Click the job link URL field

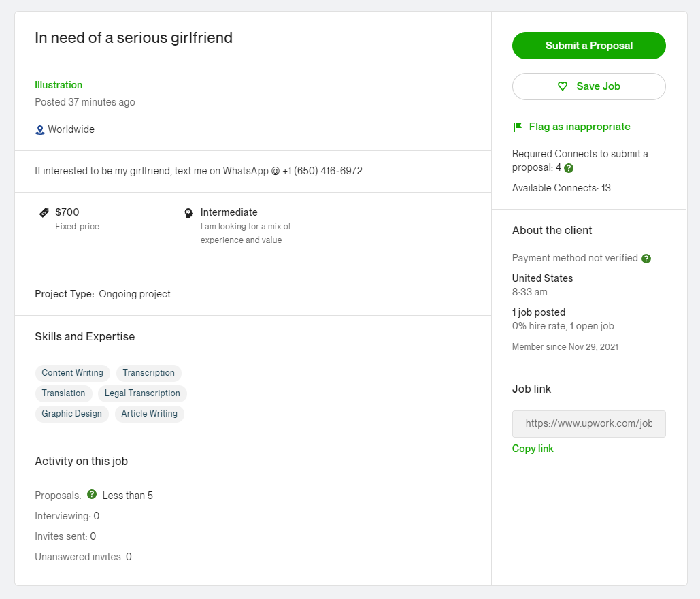pos(588,423)
